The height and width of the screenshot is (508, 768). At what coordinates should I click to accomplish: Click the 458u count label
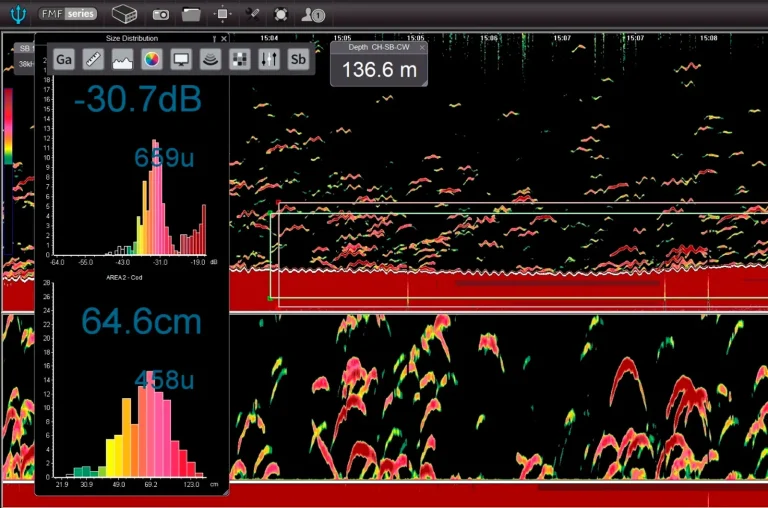[164, 380]
